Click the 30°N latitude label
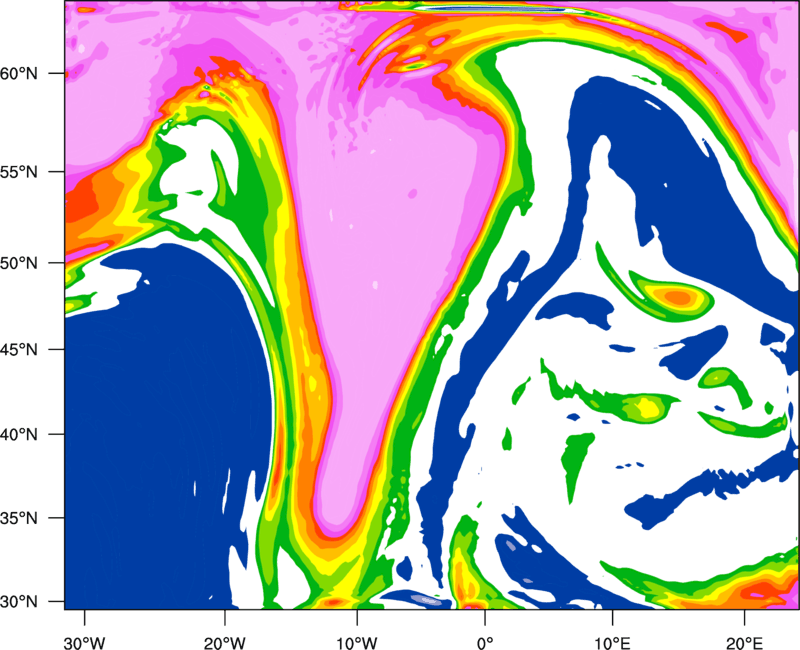 pos(19,602)
